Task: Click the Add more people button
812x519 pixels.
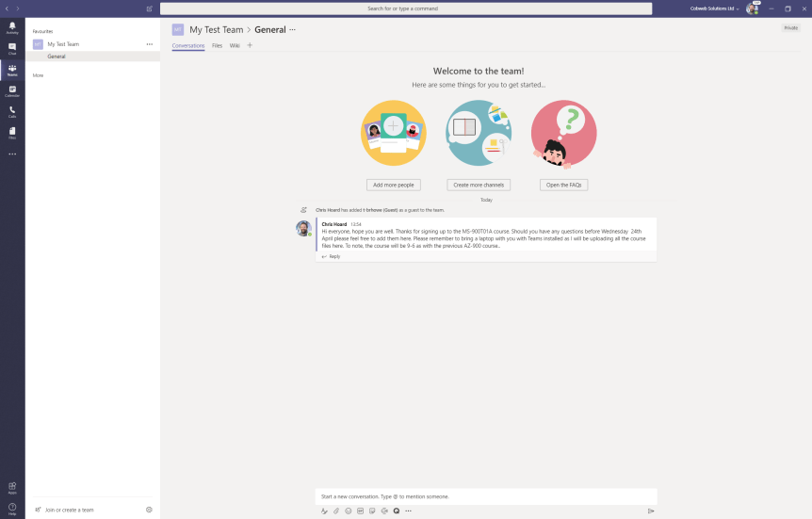Action: (393, 185)
